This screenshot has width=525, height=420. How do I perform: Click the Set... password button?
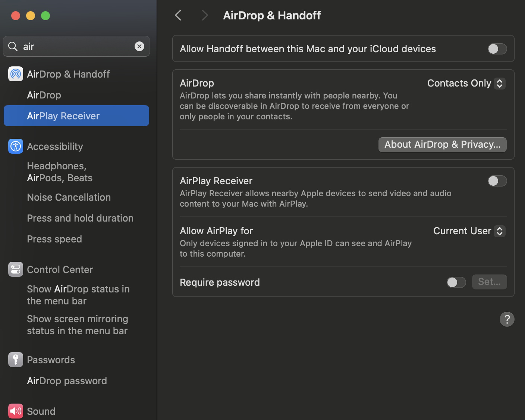490,282
